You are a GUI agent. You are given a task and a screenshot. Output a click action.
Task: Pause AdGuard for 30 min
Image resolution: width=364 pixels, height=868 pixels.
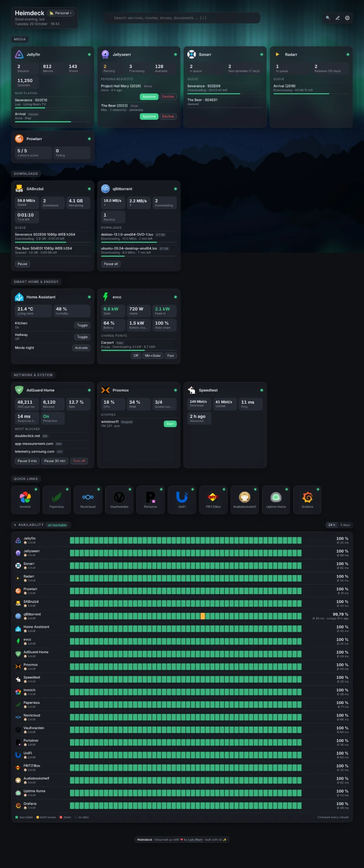tap(55, 461)
